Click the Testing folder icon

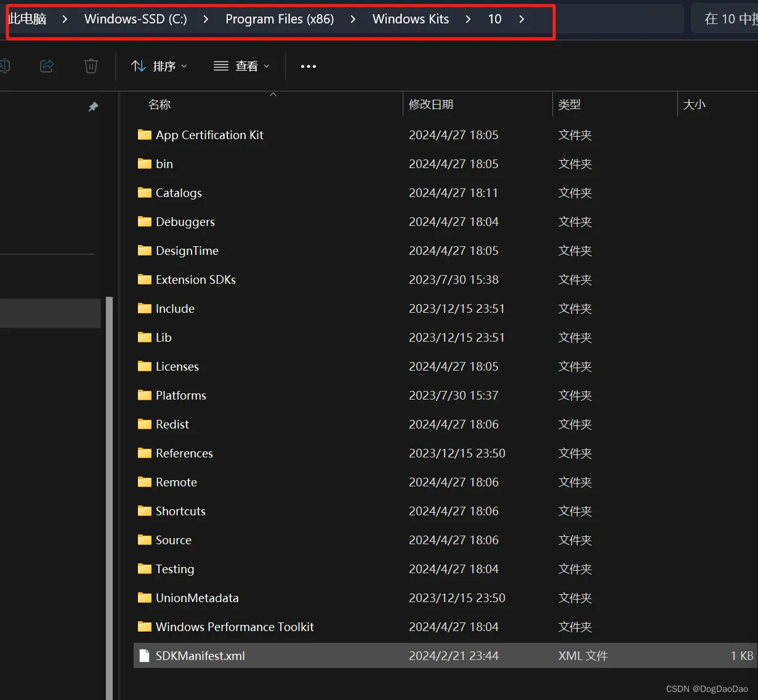(x=145, y=569)
